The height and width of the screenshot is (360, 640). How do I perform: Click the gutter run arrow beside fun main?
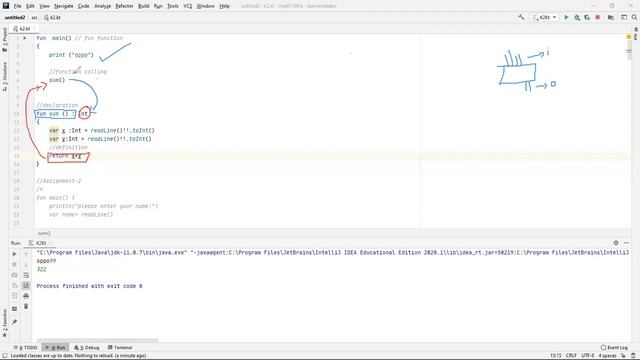(x=25, y=38)
